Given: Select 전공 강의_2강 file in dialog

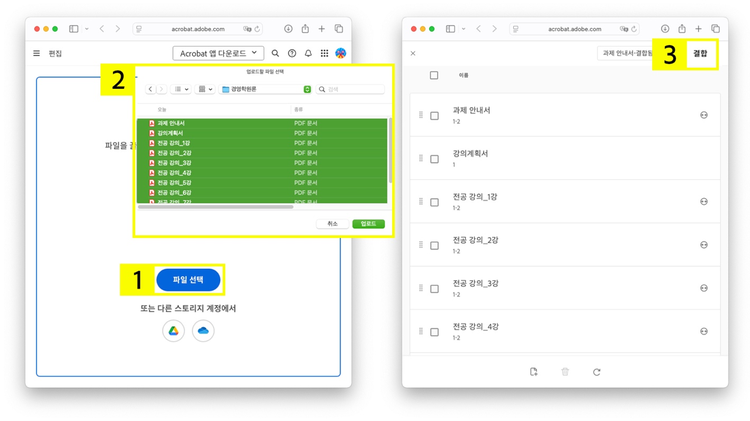Looking at the screenshot, I should coord(262,153).
